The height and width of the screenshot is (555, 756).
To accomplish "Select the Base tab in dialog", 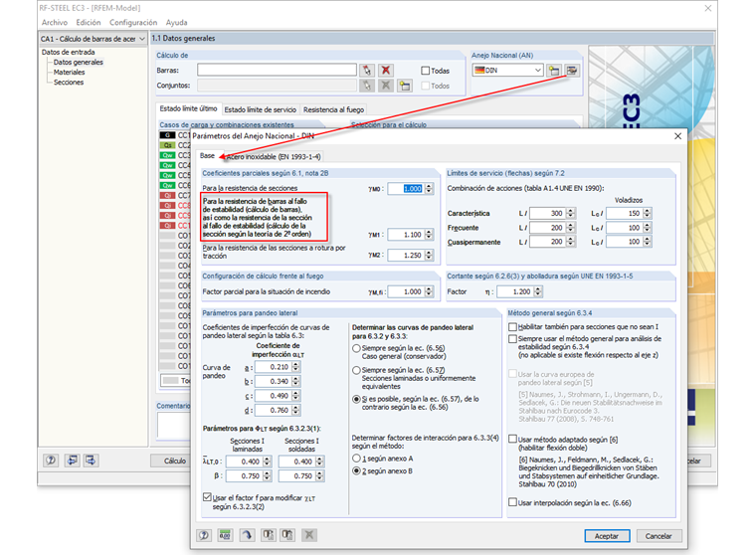I will click(x=207, y=156).
